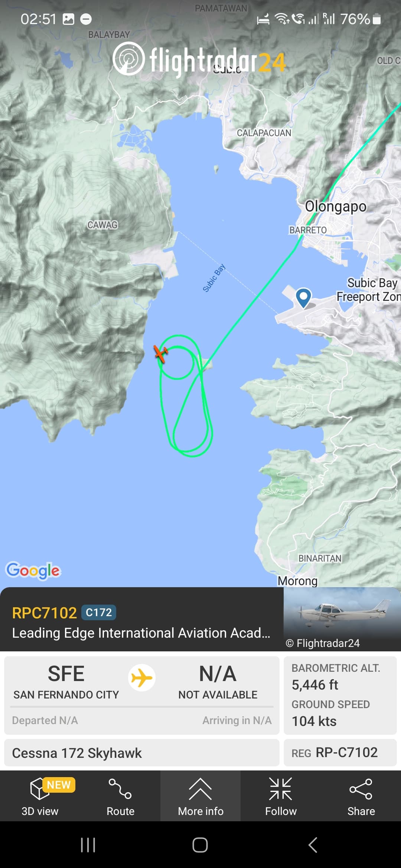Image resolution: width=401 pixels, height=868 pixels.
Task: Tap the Android home button
Action: (x=200, y=845)
